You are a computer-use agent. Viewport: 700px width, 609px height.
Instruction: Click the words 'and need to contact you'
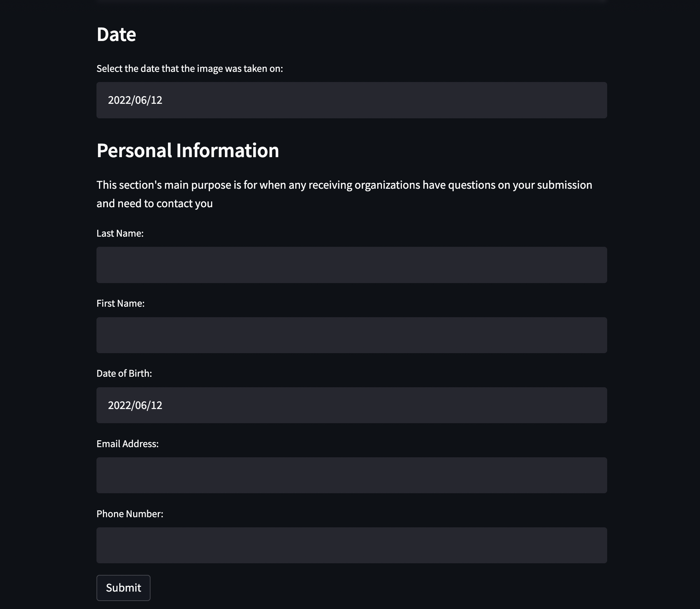tap(155, 204)
